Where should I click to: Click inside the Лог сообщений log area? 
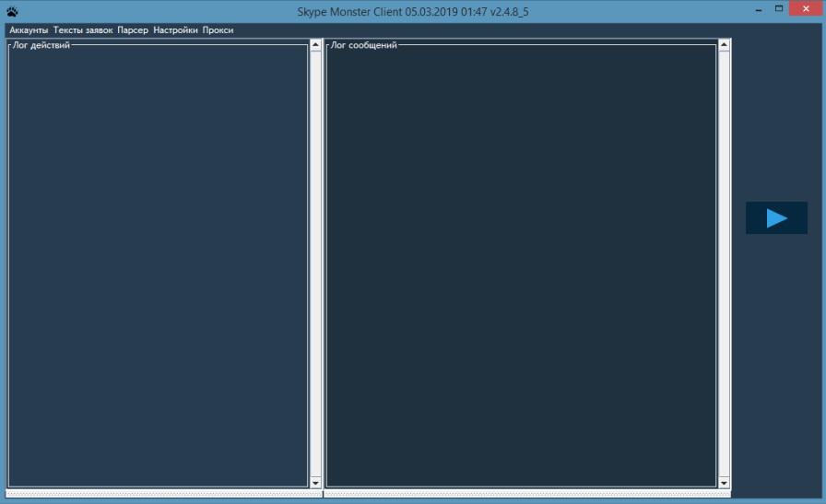coord(521,266)
